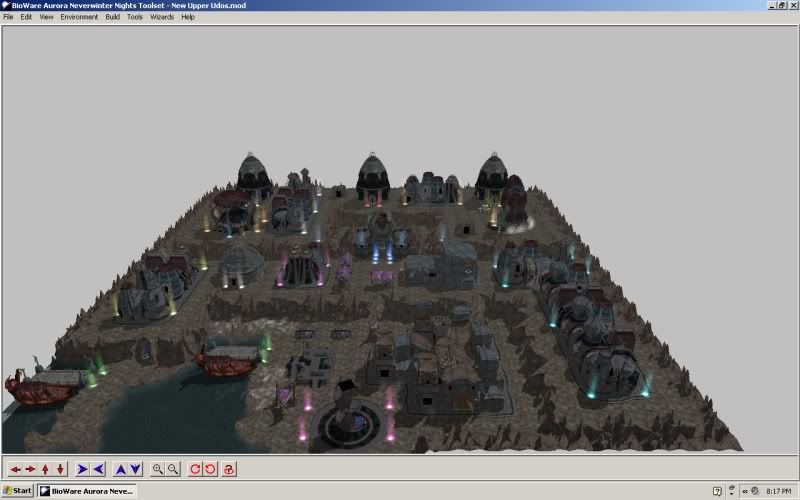Zoom out with the minus magnifier icon
800x500 pixels.
[x=173, y=469]
